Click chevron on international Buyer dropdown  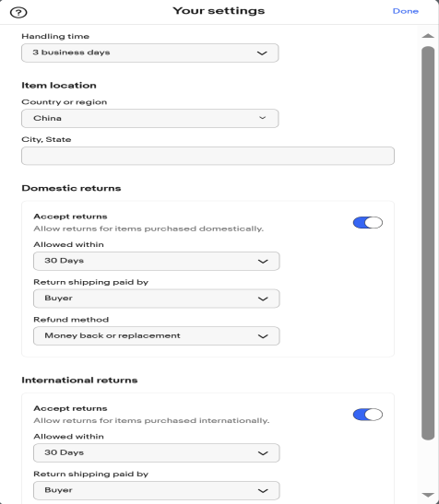pyautogui.click(x=263, y=491)
